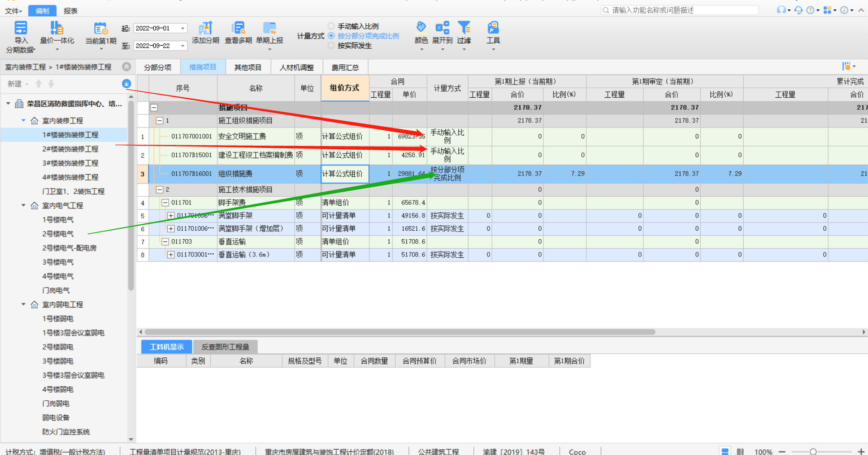Select 弱电设备 in the tree
868x455 pixels.
click(56, 417)
